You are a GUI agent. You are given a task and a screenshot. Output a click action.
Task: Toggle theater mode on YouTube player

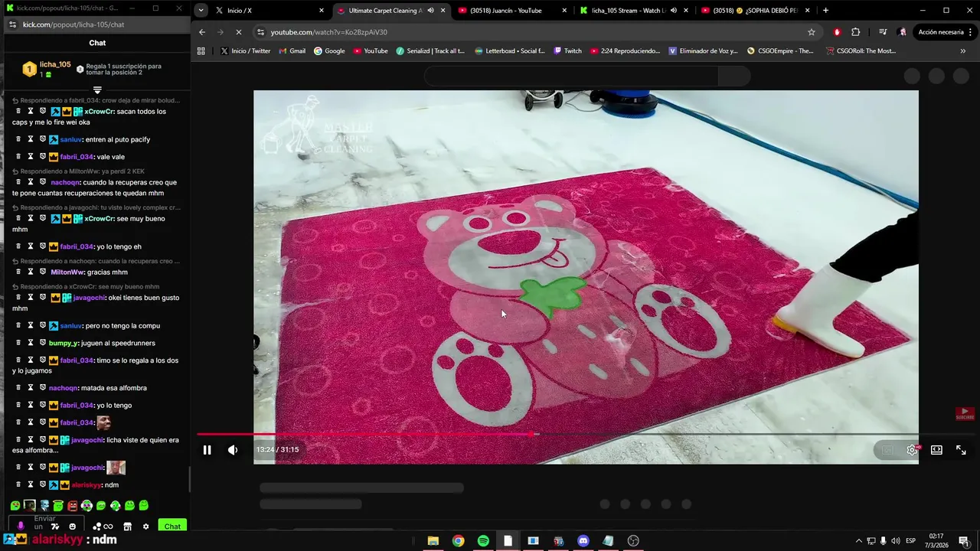[x=936, y=450]
